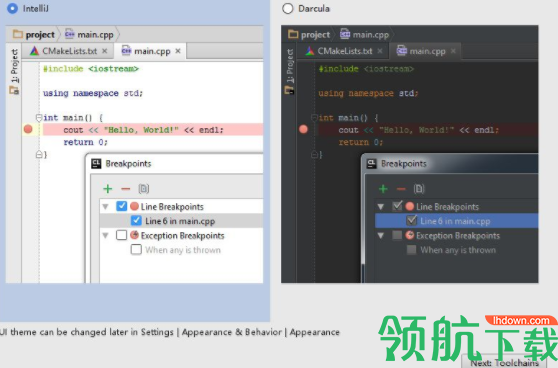Click the Next: Toolchains button
Image resolution: width=558 pixels, height=368 pixels.
tap(504, 363)
